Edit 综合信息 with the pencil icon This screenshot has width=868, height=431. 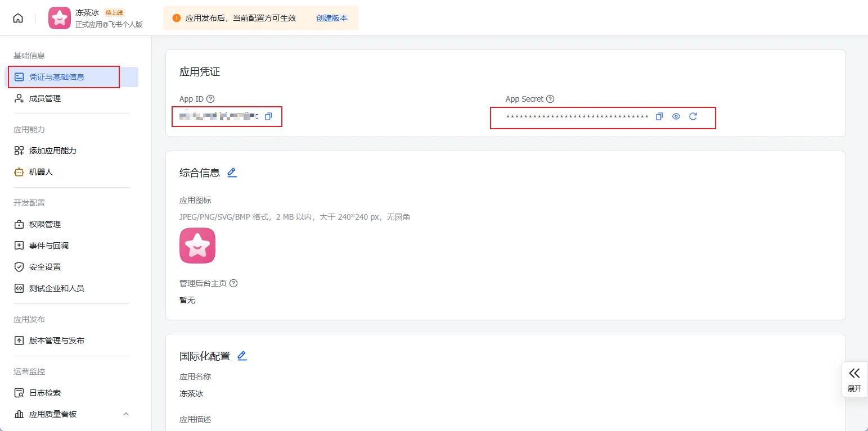(x=232, y=173)
